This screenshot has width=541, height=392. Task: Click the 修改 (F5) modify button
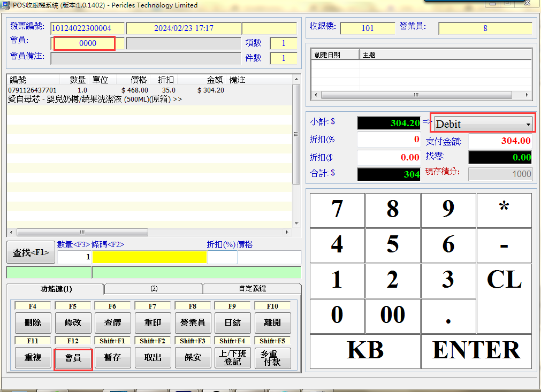coord(73,322)
